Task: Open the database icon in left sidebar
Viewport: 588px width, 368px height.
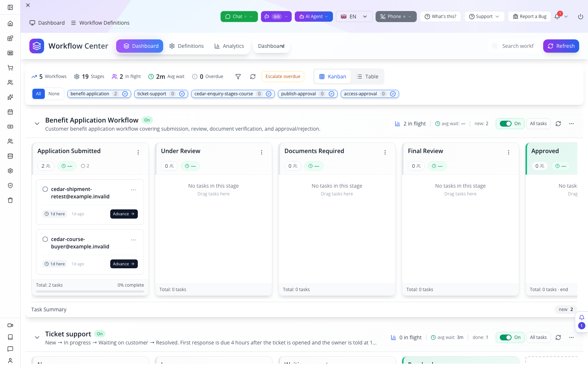Action: pos(10,156)
